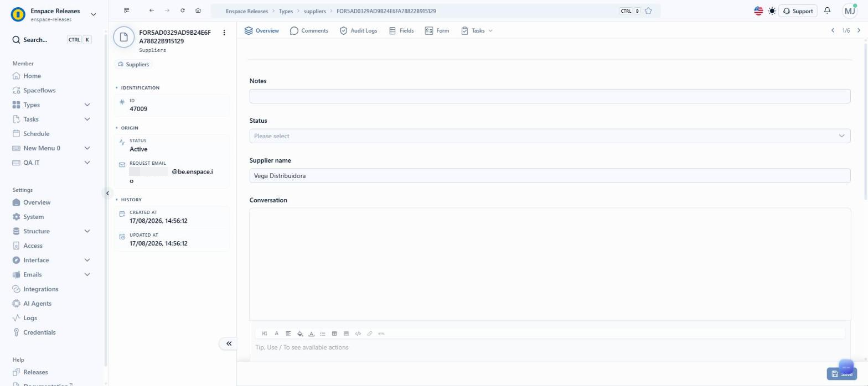Open notifications bell
Screen dimensions: 868x386
[828, 11]
